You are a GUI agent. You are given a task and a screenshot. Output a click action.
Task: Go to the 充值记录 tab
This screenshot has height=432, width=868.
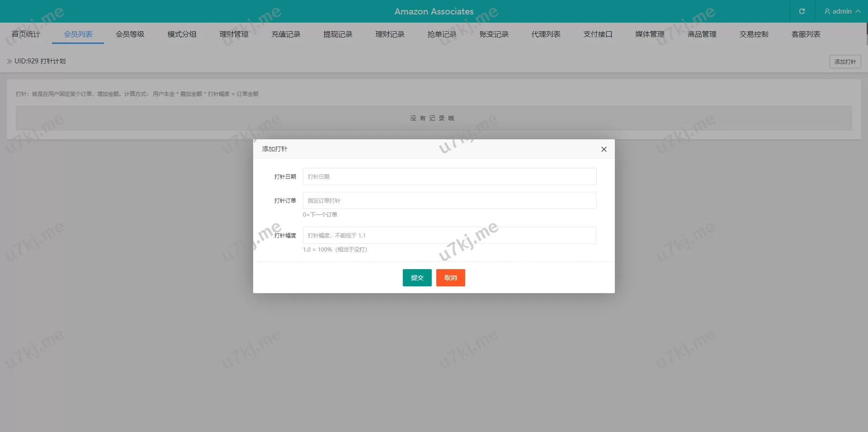[x=286, y=34]
